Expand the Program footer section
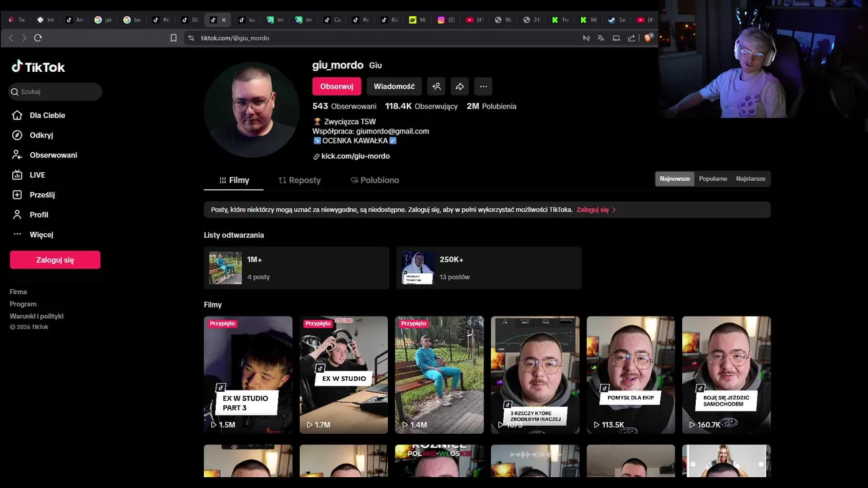 23,304
